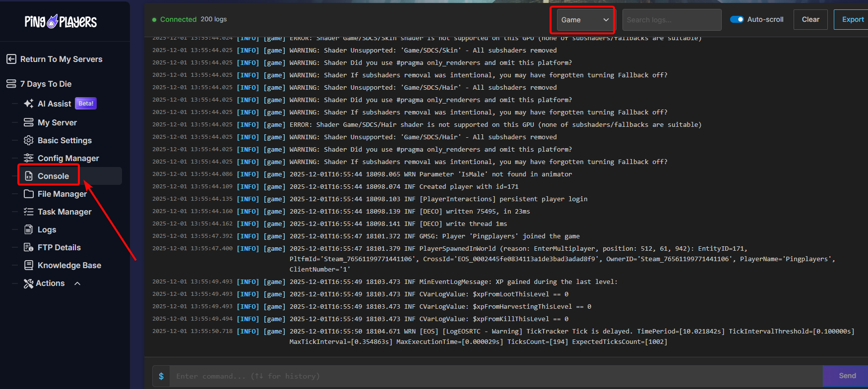Click the Clear button

pos(810,19)
